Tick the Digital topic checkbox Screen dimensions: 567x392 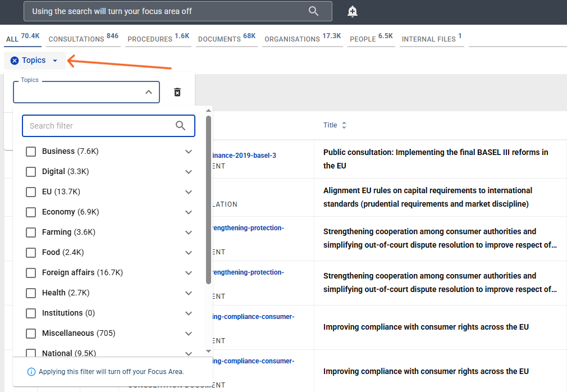click(31, 172)
